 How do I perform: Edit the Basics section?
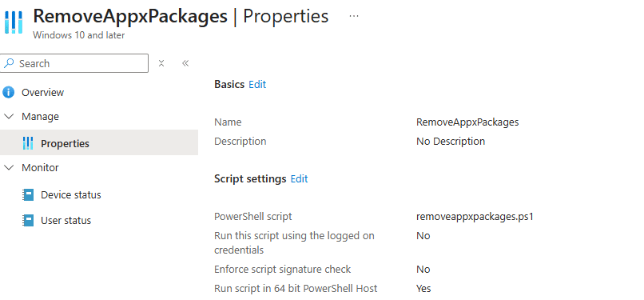coord(257,84)
